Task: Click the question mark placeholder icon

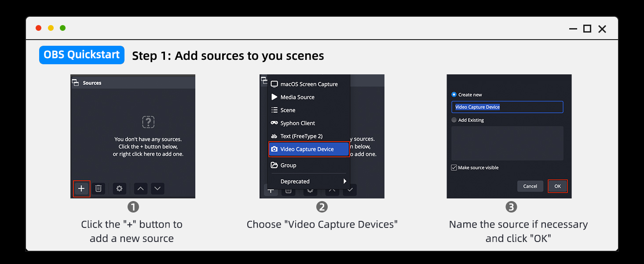Action: [148, 122]
